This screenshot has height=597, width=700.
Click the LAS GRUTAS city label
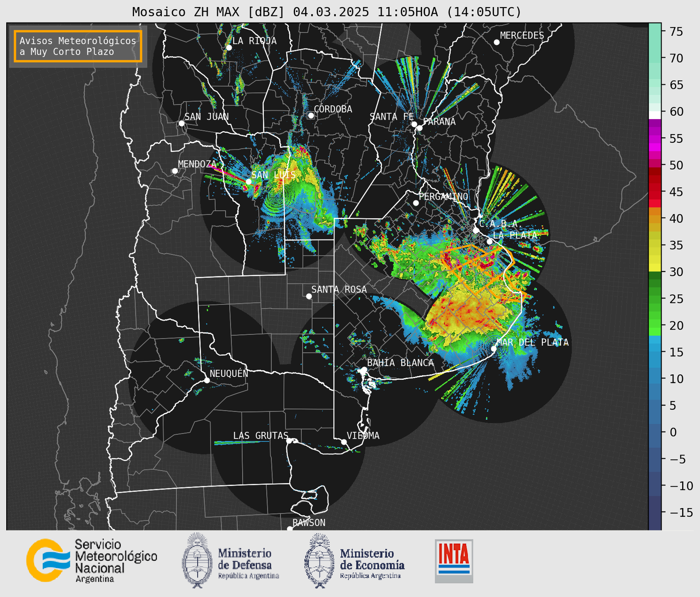(x=261, y=436)
